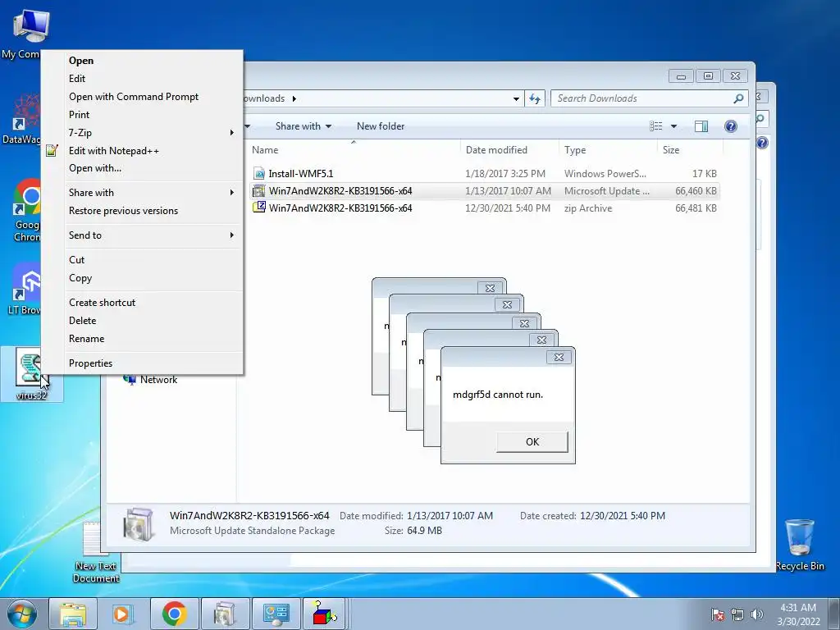Click the refresh button beside address bar

535,98
